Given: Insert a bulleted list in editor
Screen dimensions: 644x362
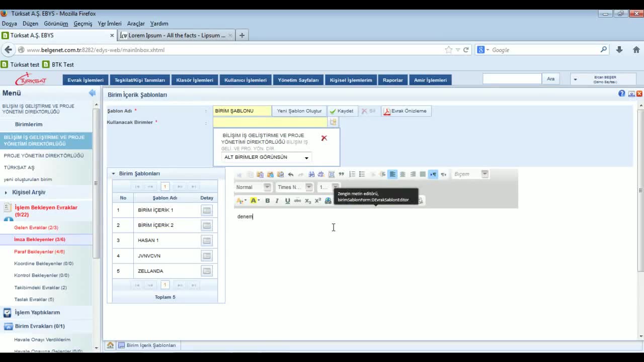Looking at the screenshot, I should [x=362, y=174].
